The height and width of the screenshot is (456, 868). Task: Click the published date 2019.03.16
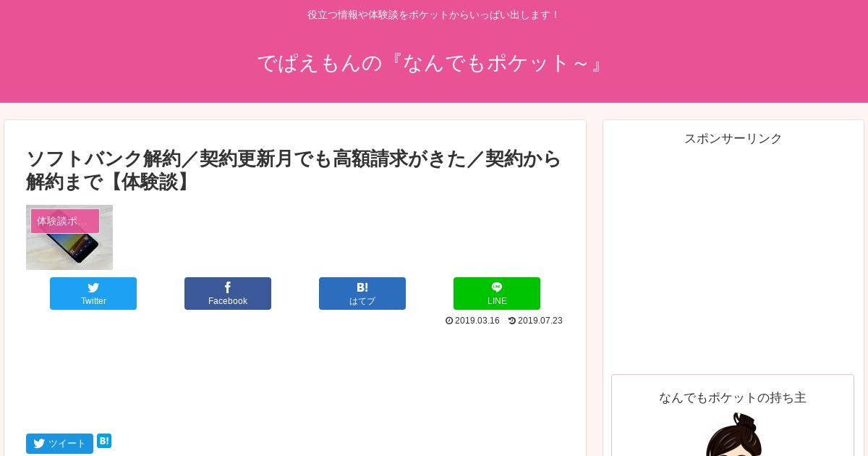click(x=477, y=321)
